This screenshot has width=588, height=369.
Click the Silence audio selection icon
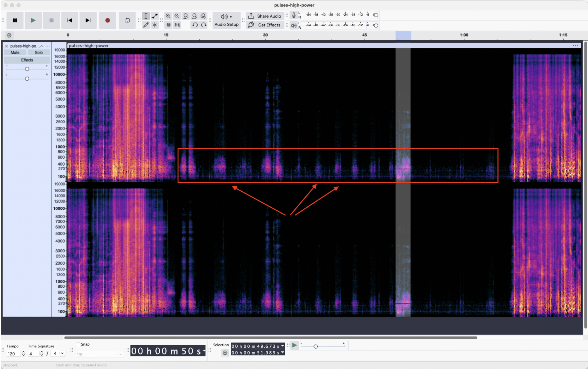(178, 25)
